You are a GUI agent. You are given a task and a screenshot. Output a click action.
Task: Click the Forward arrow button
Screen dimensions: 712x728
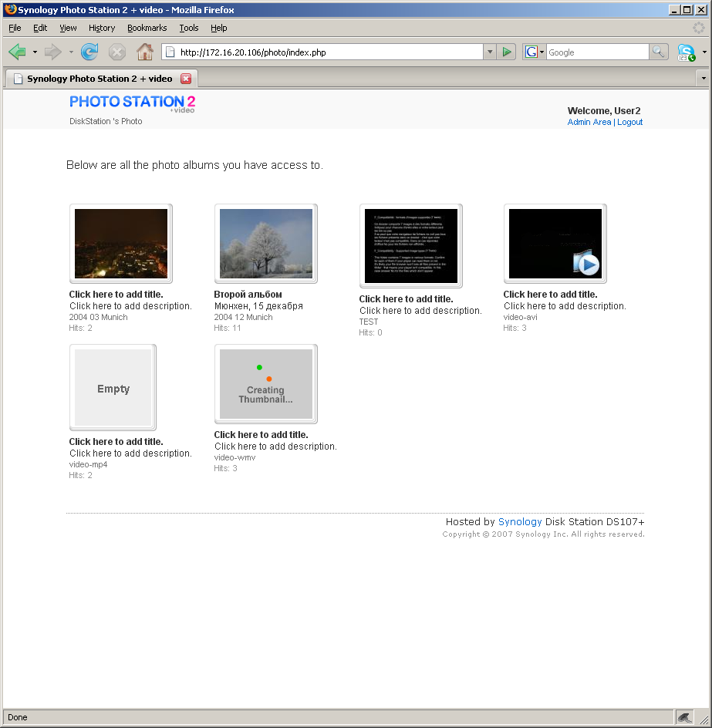(x=53, y=52)
